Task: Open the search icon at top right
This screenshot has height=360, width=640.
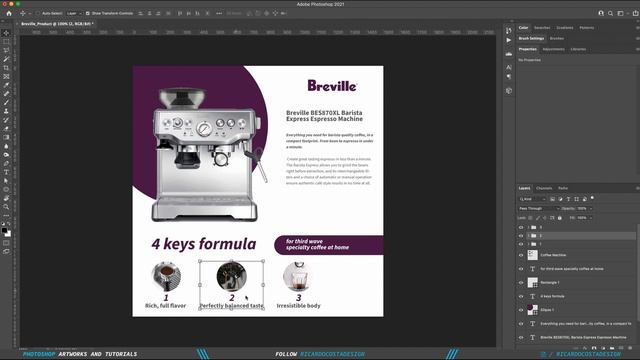Action: click(610, 13)
